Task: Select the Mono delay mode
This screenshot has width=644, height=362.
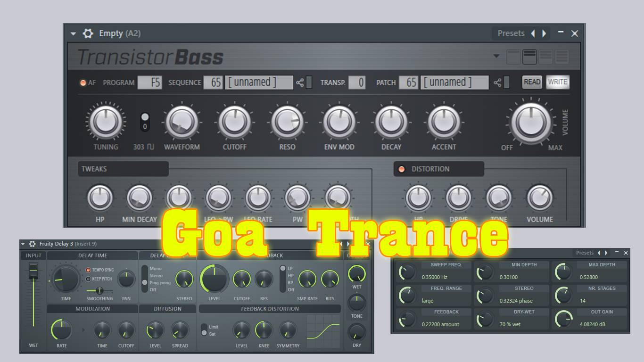Action: (156, 269)
